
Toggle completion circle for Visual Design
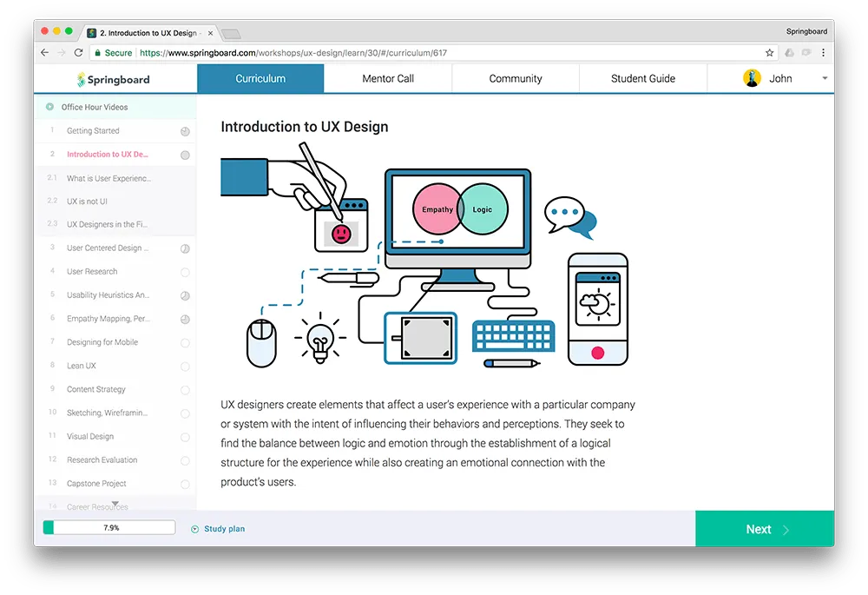tap(185, 438)
